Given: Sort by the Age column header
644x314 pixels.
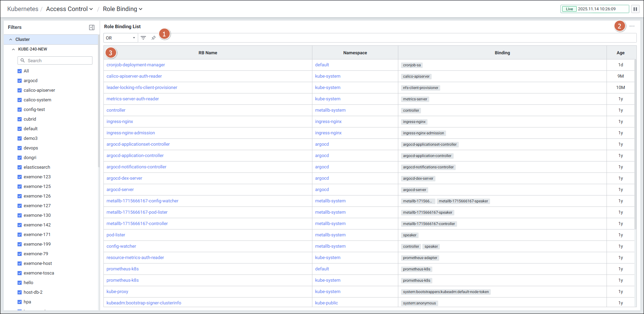Looking at the screenshot, I should pyautogui.click(x=620, y=53).
